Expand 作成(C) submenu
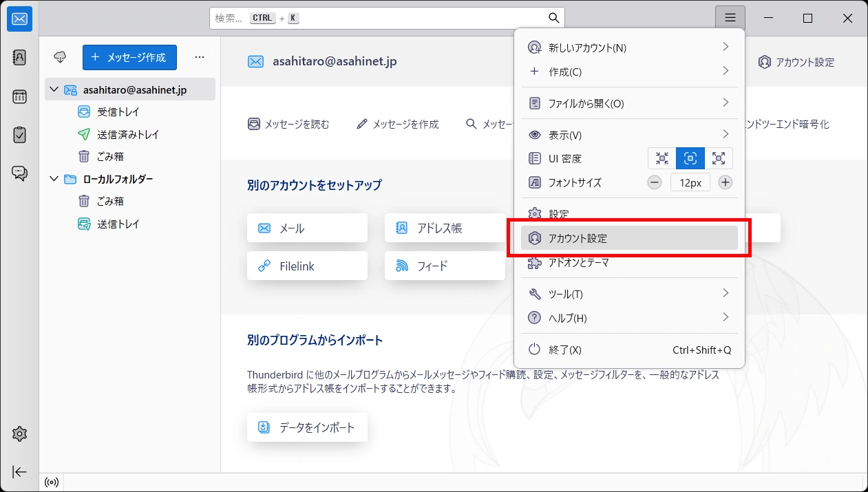 (629, 72)
